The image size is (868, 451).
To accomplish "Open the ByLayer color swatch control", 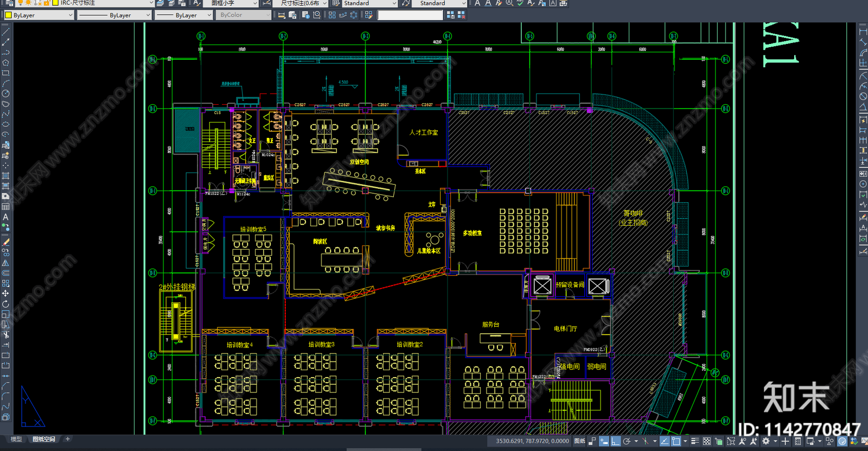I will coord(38,15).
